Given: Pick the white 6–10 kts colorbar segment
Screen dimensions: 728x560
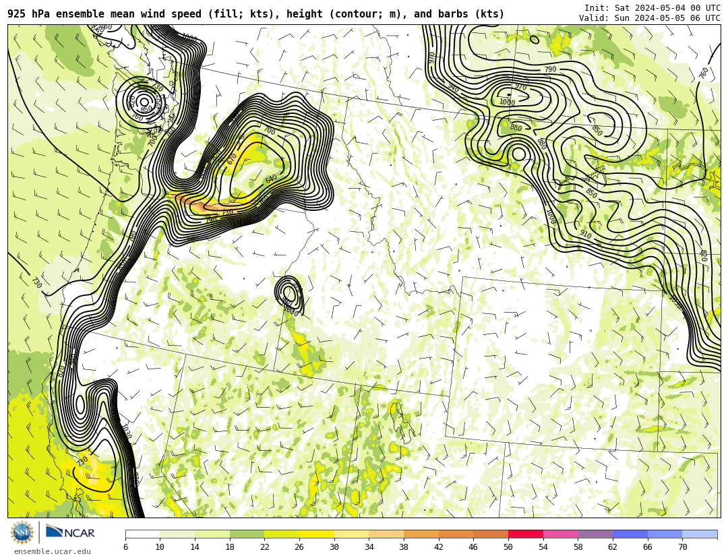Looking at the screenshot, I should [x=142, y=534].
